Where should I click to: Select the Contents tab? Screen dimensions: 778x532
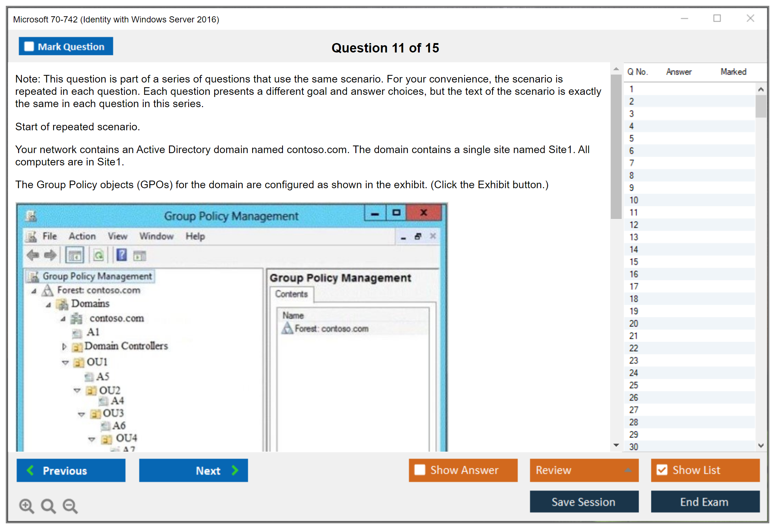pyautogui.click(x=291, y=294)
